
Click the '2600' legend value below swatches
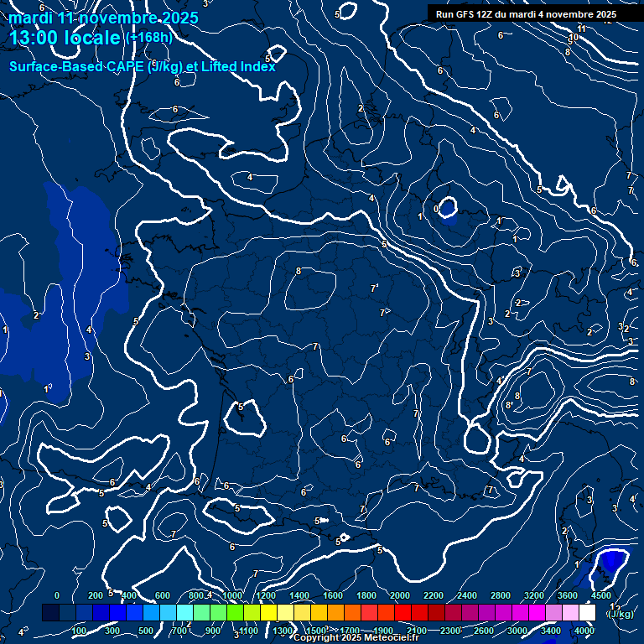coord(483,631)
